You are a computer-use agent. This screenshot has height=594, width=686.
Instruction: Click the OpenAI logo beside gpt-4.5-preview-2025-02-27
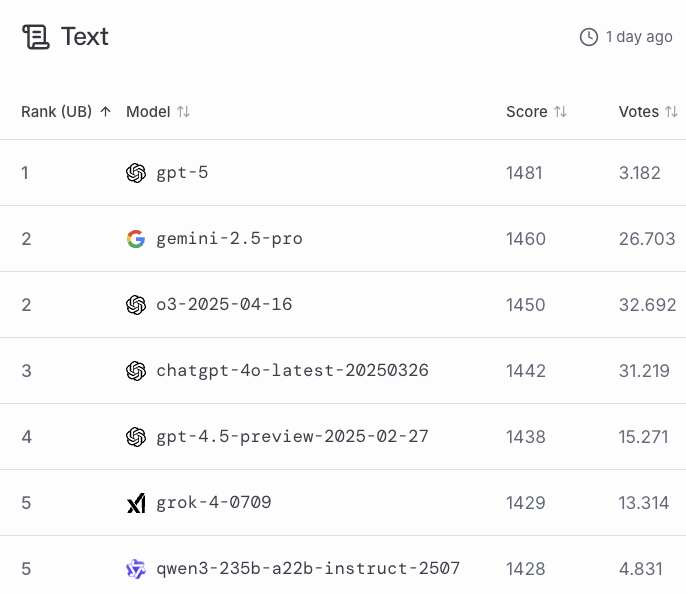[x=136, y=437]
